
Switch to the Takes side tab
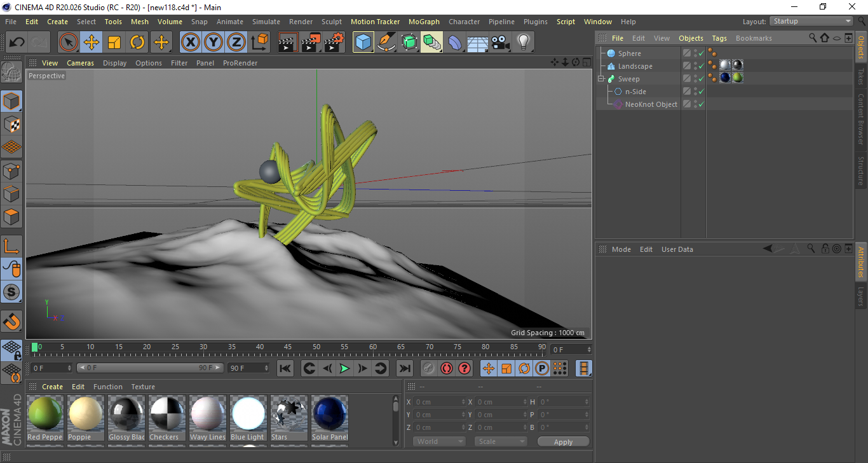[x=861, y=77]
